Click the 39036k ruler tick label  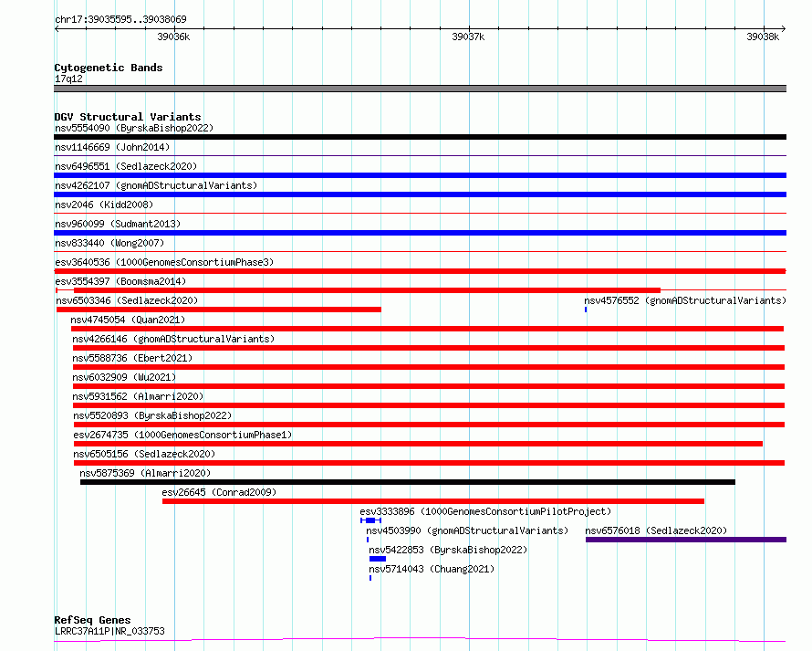[173, 37]
